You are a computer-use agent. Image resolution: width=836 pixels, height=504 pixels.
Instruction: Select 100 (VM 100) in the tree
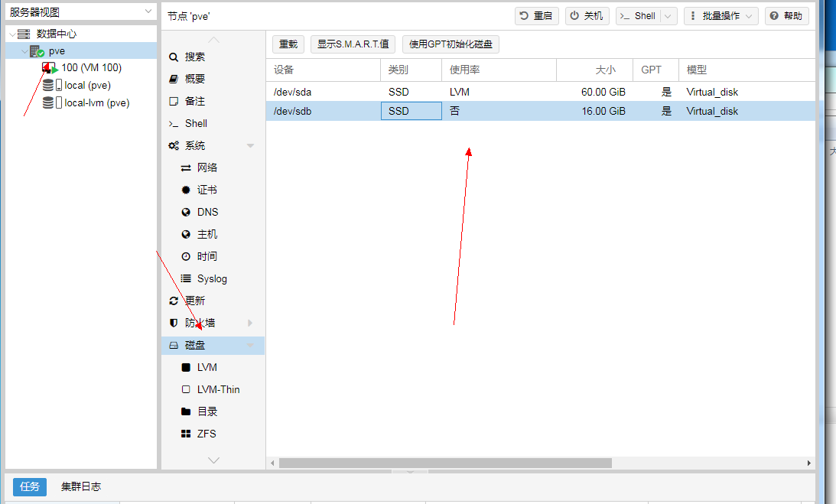coord(91,68)
